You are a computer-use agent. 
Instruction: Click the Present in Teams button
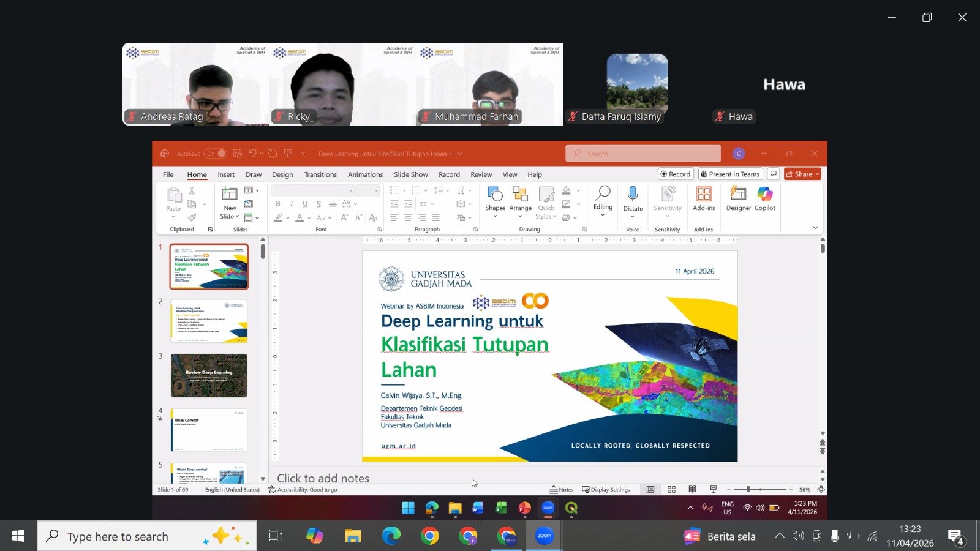[x=730, y=174]
